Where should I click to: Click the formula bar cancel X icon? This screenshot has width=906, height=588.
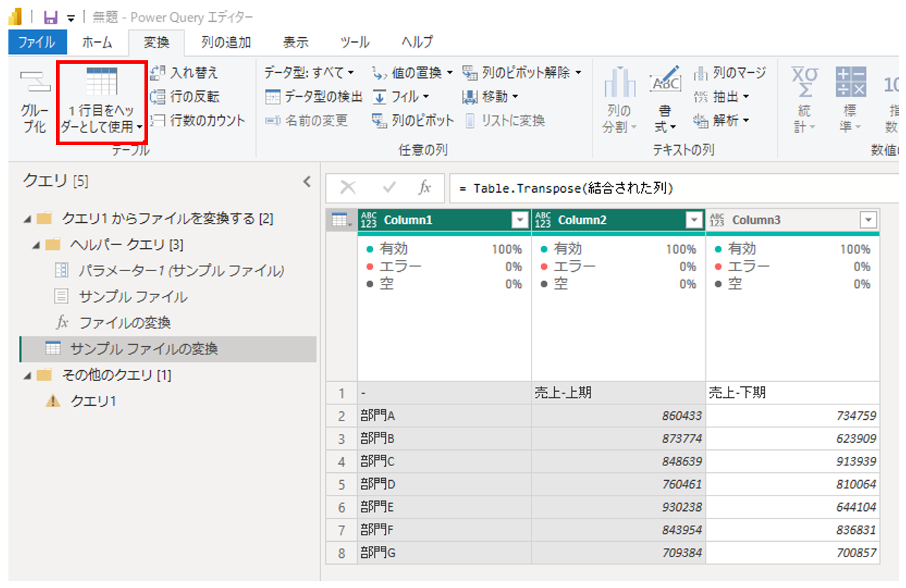tap(348, 187)
